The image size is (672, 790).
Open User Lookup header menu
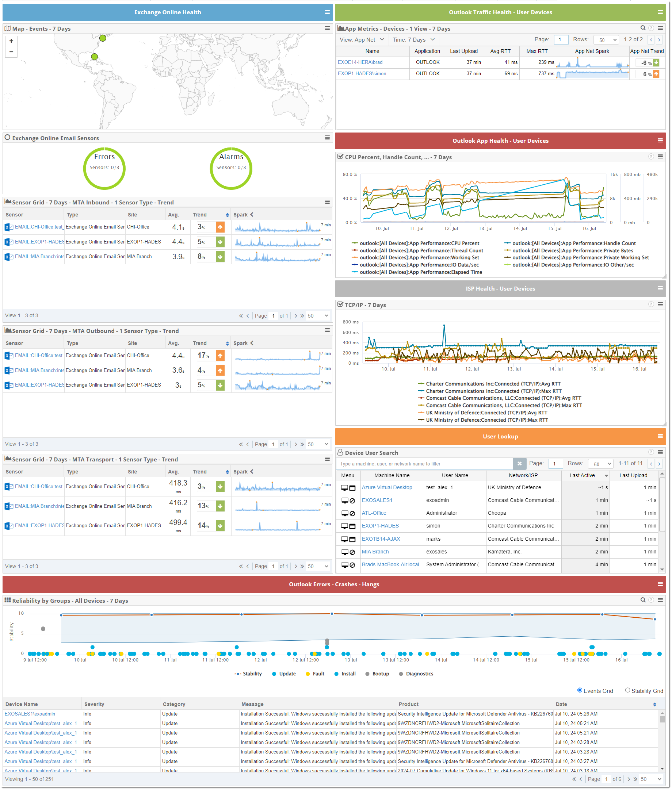(x=660, y=436)
